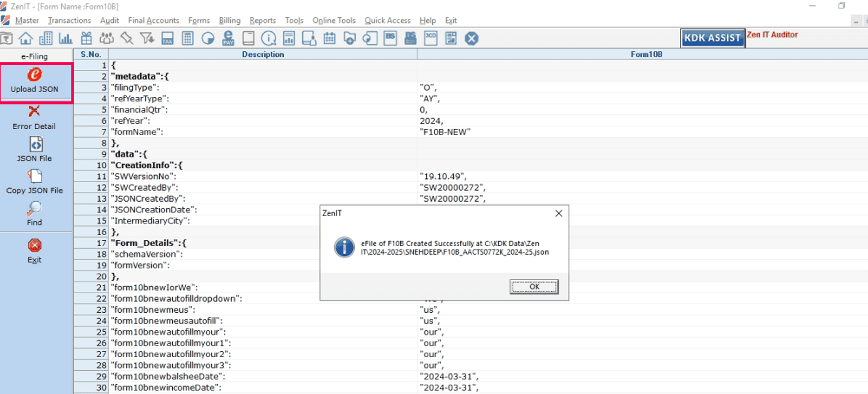This screenshot has width=868, height=394.
Task: Click OK in the ZenIT dialog
Action: (534, 287)
